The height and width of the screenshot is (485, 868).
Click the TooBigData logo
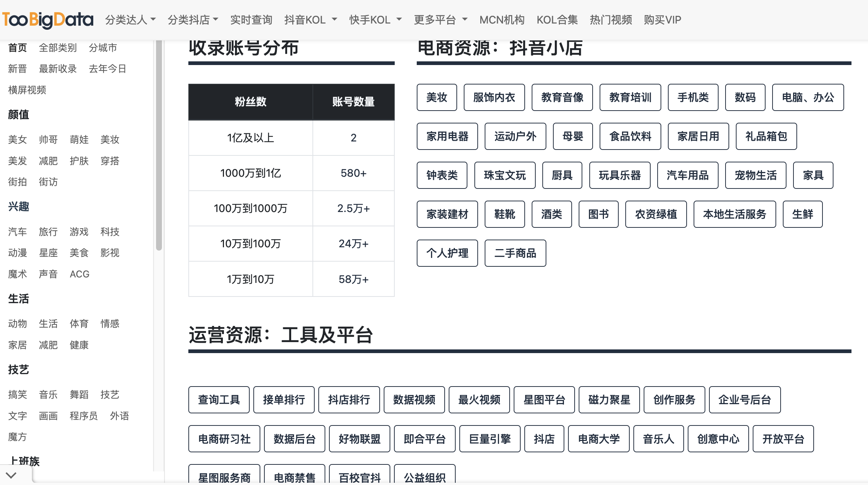pos(48,20)
